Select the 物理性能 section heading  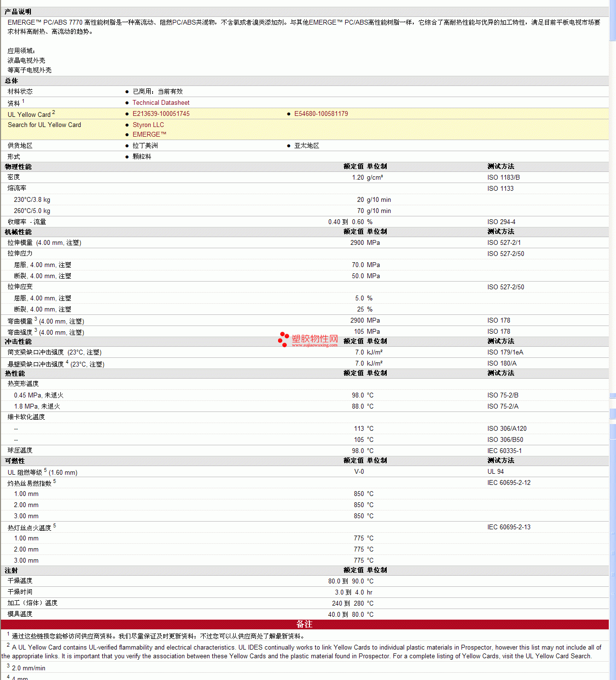click(x=18, y=167)
